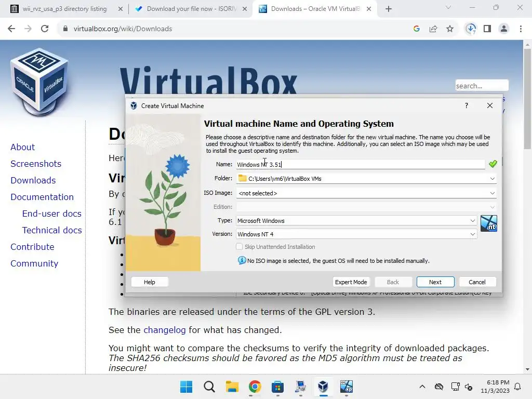Open File Explorer from taskbar
The height and width of the screenshot is (399, 532).
pos(232,387)
